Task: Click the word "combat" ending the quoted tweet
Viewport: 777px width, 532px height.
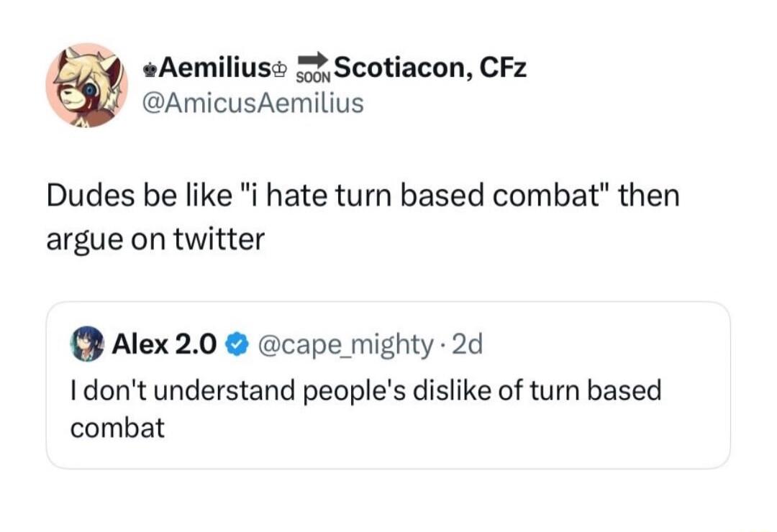Action: (117, 428)
